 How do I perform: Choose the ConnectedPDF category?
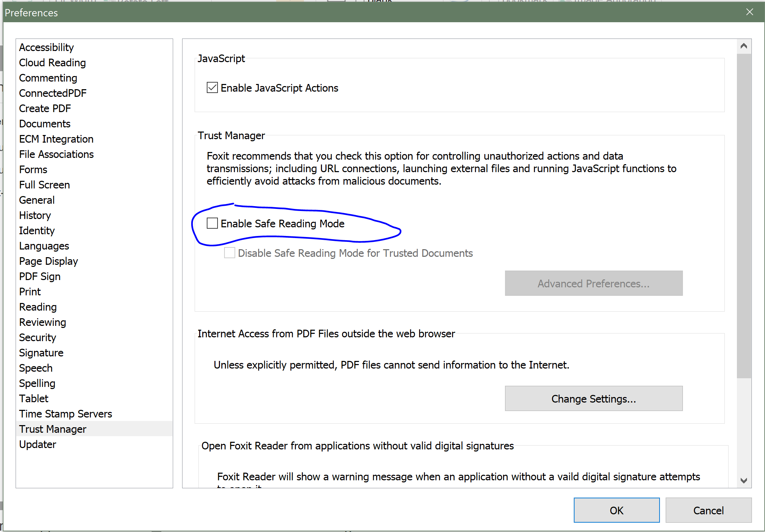click(52, 93)
